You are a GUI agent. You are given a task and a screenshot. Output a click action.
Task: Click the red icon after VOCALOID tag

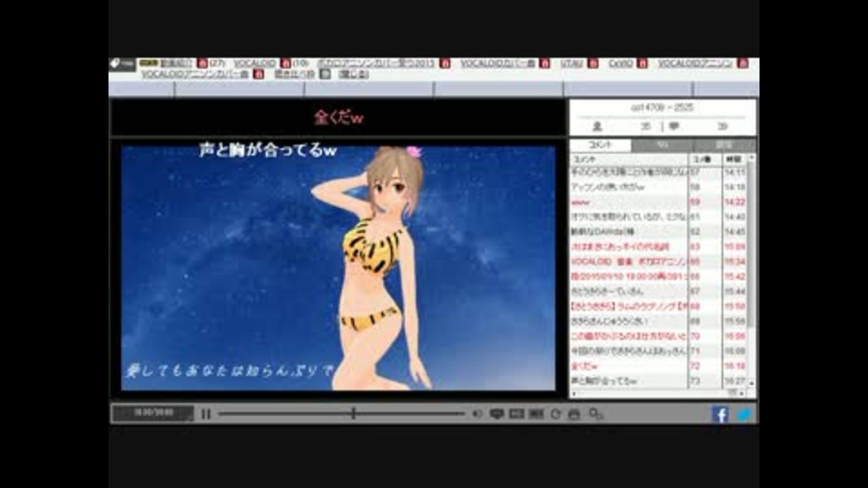point(286,63)
